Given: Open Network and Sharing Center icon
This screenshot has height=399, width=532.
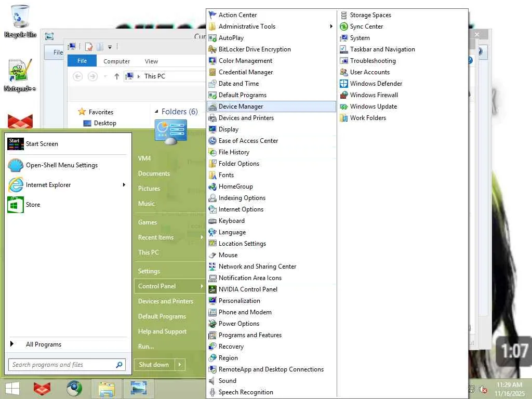Looking at the screenshot, I should coord(212,267).
